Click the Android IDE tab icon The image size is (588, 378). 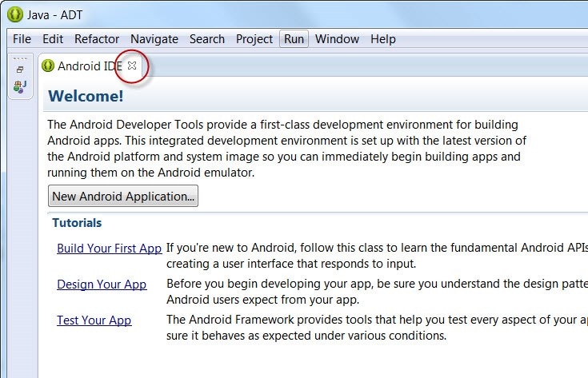point(48,66)
